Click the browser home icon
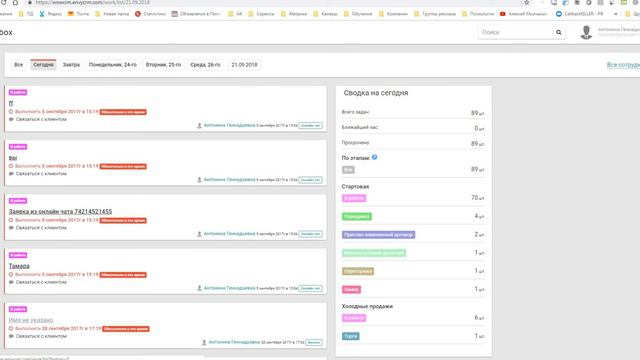Viewport: 640px width, 360px height. tap(15, 2)
